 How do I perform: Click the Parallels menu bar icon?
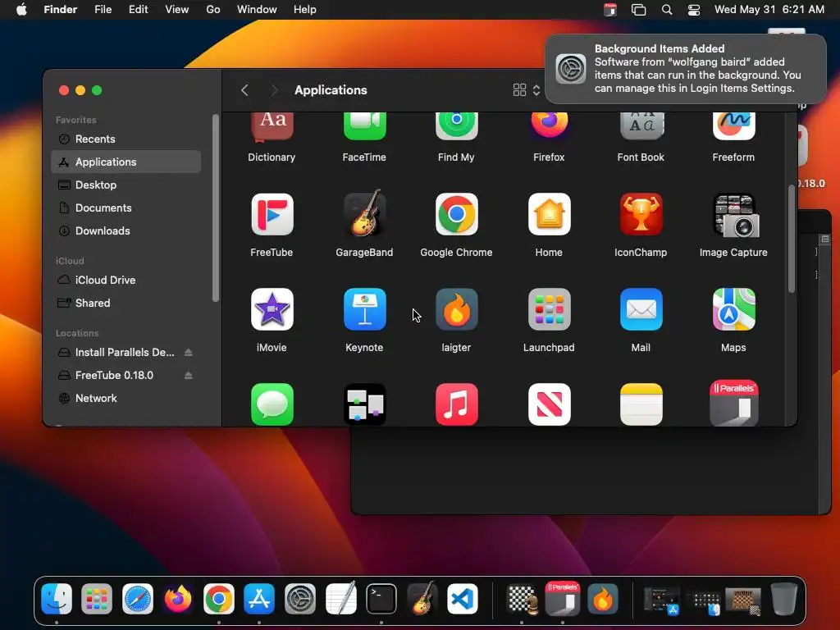610,10
